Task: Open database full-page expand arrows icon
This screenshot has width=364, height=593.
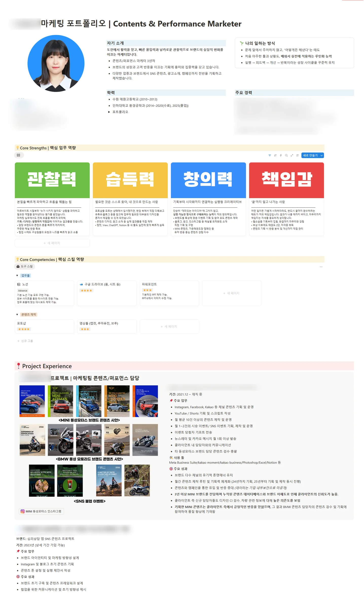Action: (292, 155)
